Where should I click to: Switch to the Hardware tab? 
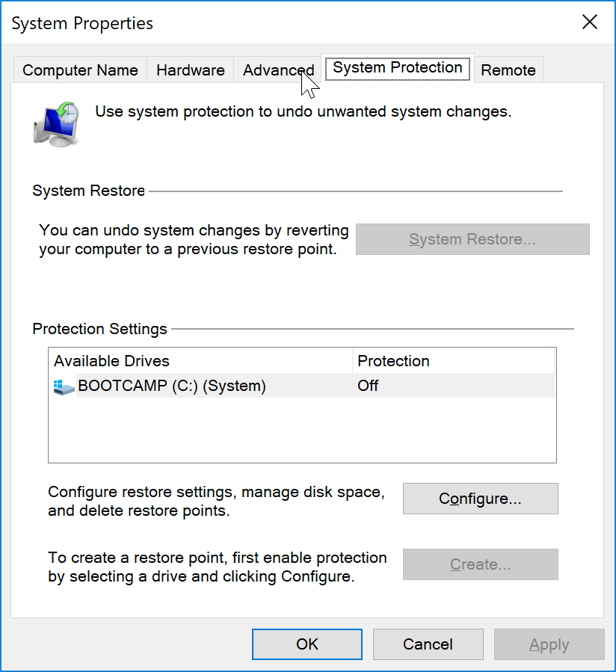pos(190,70)
